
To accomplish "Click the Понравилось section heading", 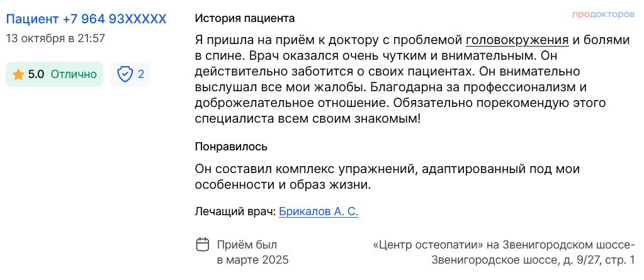I will point(231,147).
